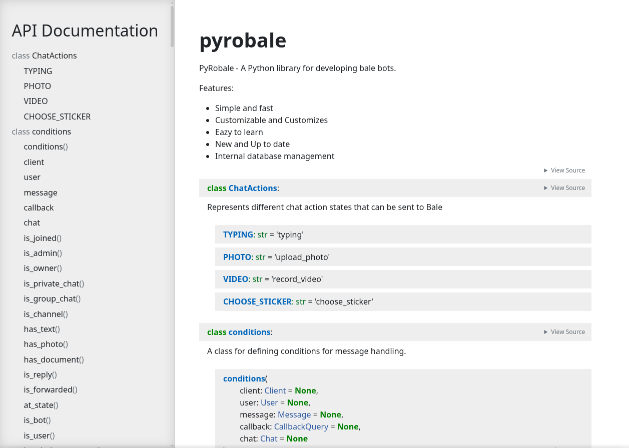
Task: Click the 'record_video' string value
Action: point(297,279)
